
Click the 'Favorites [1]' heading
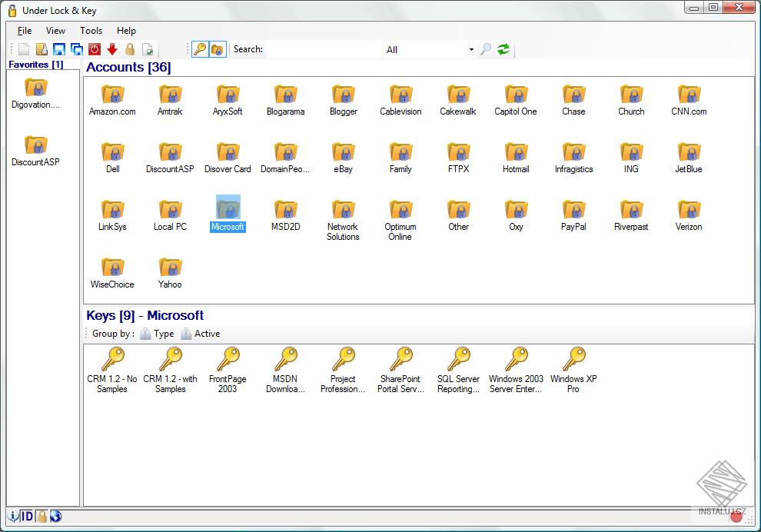coord(36,65)
